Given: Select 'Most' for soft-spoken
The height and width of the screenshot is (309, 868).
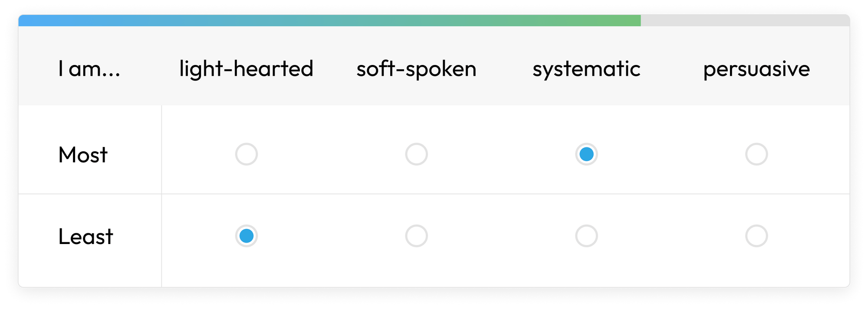Looking at the screenshot, I should click(417, 153).
